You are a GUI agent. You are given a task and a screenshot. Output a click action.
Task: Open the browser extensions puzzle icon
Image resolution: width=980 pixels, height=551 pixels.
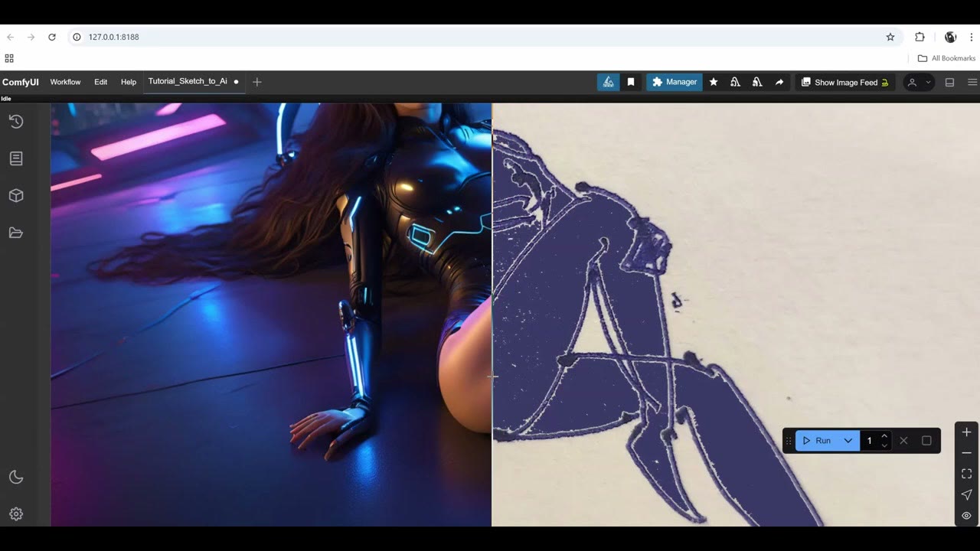[920, 37]
